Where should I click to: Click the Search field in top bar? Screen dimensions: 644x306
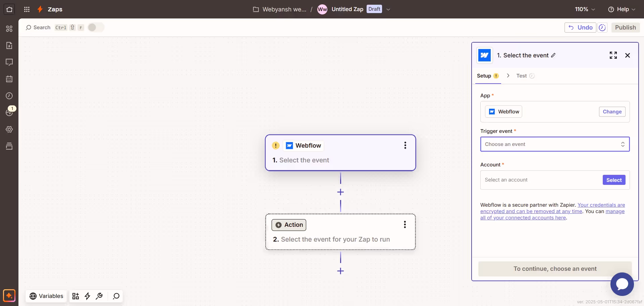click(38, 28)
